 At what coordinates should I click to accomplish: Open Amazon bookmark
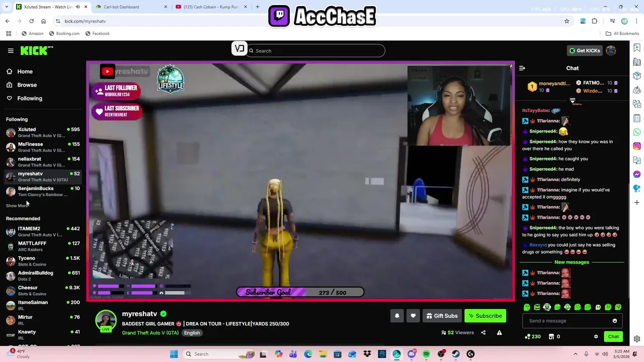click(x=32, y=34)
